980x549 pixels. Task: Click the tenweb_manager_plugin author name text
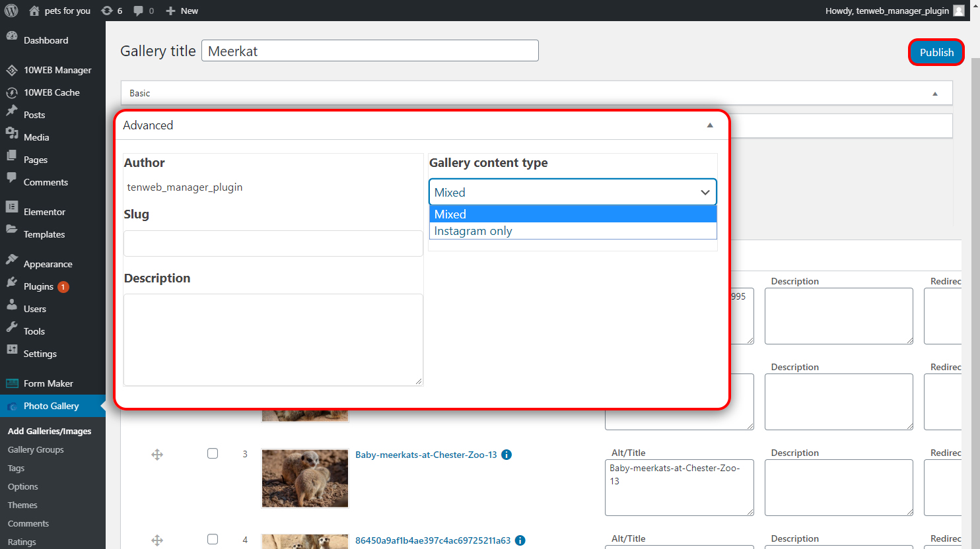[x=185, y=187]
